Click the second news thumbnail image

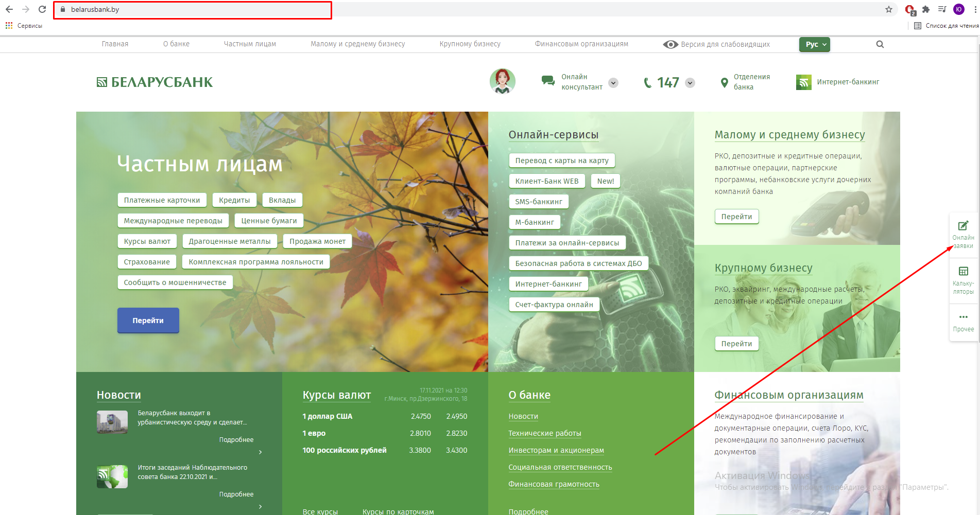click(x=112, y=477)
